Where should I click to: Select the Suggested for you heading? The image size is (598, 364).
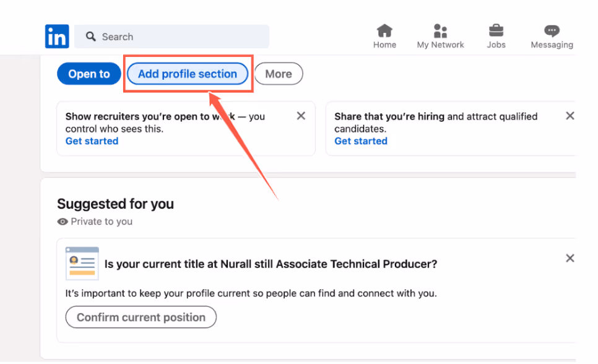[x=115, y=204]
